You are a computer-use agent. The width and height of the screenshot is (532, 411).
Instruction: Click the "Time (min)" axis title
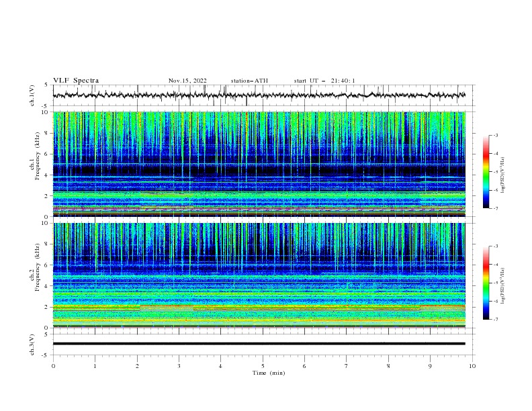pyautogui.click(x=269, y=373)
